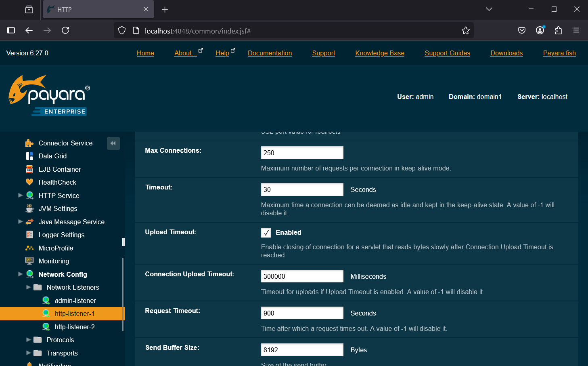Click the Connection Upload Timeout field
This screenshot has width=588, height=366.
(x=302, y=276)
